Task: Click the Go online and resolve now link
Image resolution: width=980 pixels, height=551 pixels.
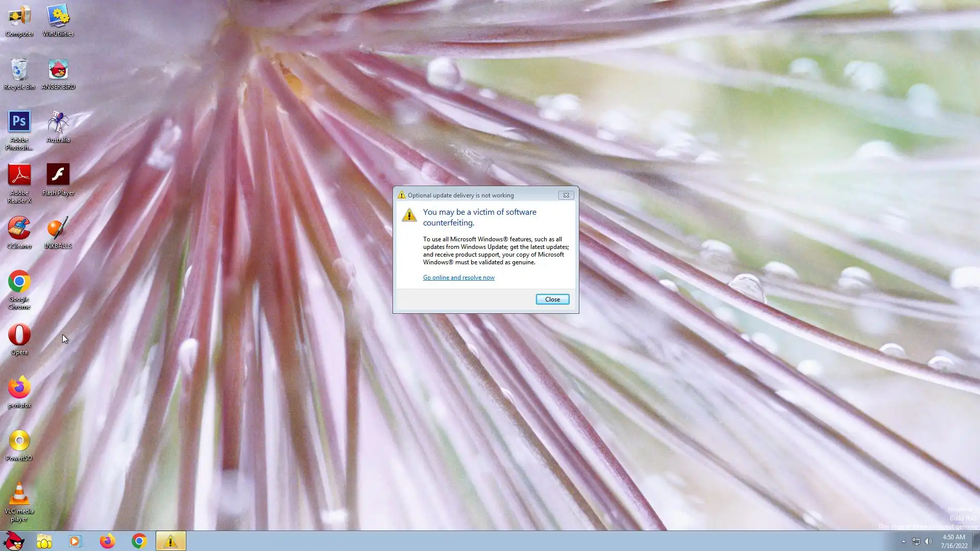Action: click(458, 278)
